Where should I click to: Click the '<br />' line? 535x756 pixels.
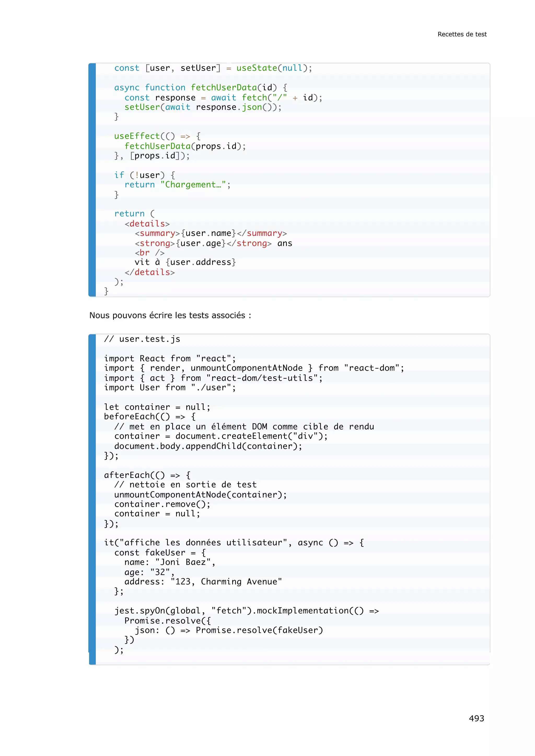150,253
